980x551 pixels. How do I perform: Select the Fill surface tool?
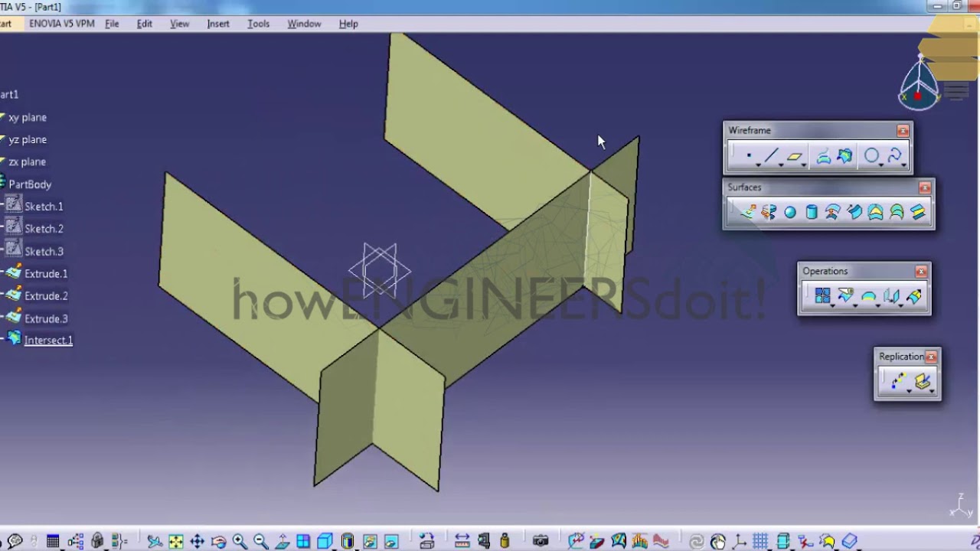coord(875,212)
